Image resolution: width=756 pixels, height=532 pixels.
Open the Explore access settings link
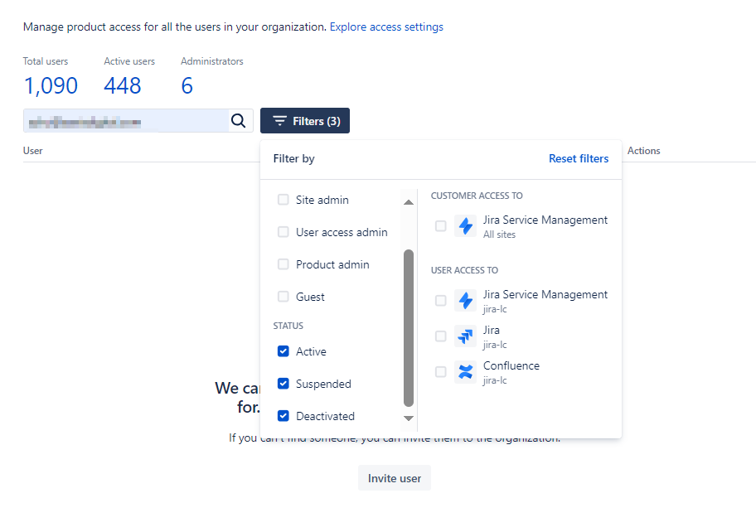pyautogui.click(x=386, y=27)
